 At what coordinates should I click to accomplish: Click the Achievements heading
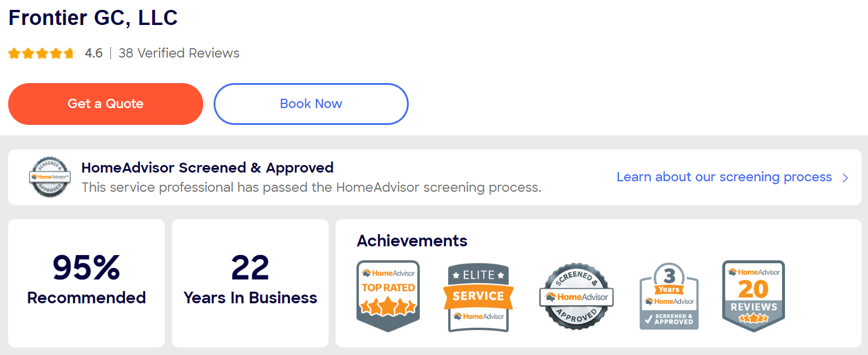pos(412,241)
